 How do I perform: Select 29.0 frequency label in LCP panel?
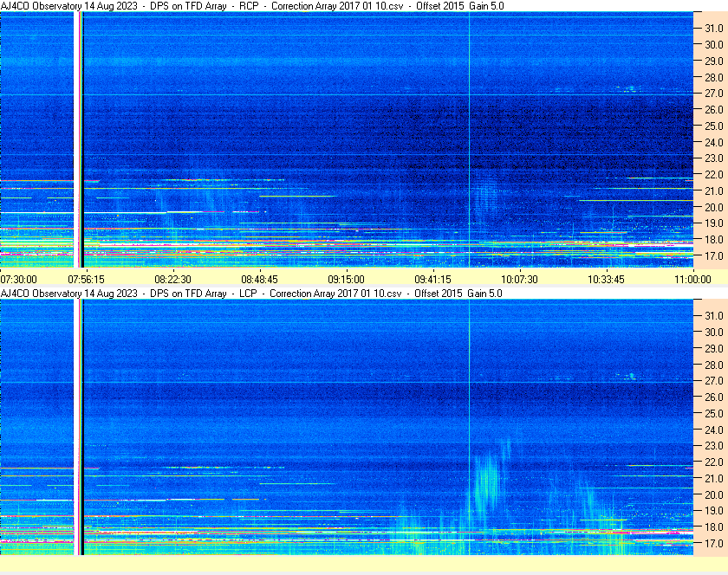pos(714,348)
